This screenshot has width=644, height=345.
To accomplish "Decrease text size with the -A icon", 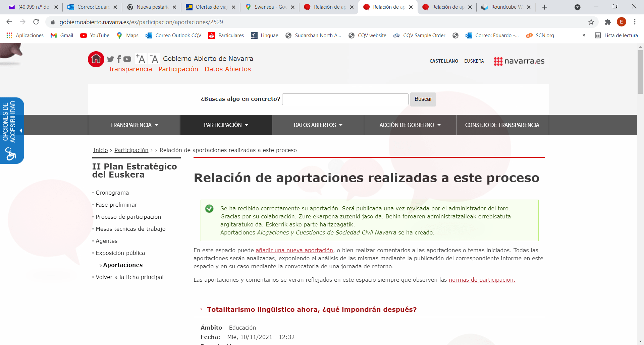I will click(x=154, y=59).
